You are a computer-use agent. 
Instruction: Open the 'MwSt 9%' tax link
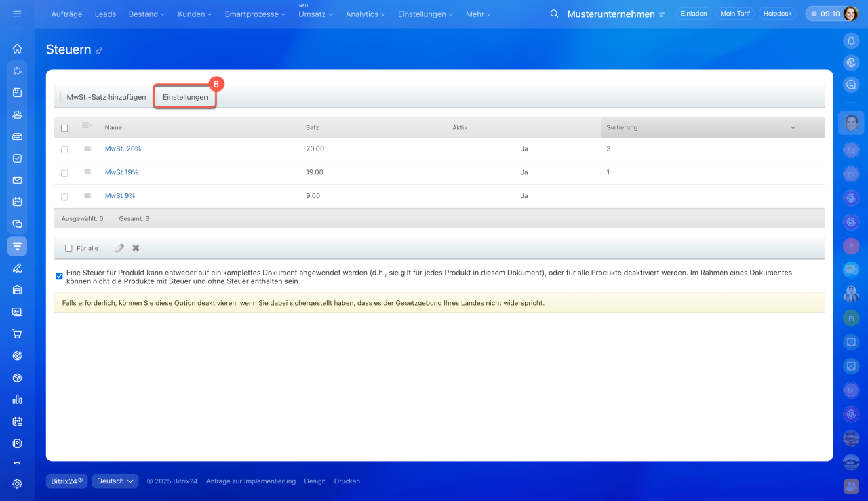point(120,196)
